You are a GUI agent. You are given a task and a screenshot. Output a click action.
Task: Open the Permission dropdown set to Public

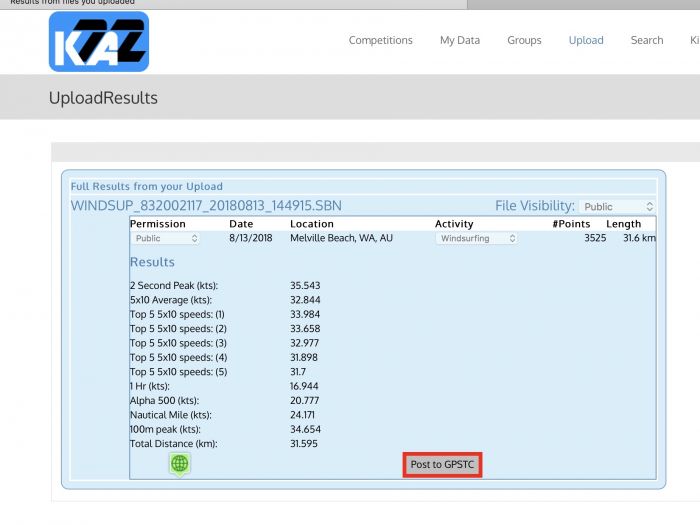pos(165,239)
